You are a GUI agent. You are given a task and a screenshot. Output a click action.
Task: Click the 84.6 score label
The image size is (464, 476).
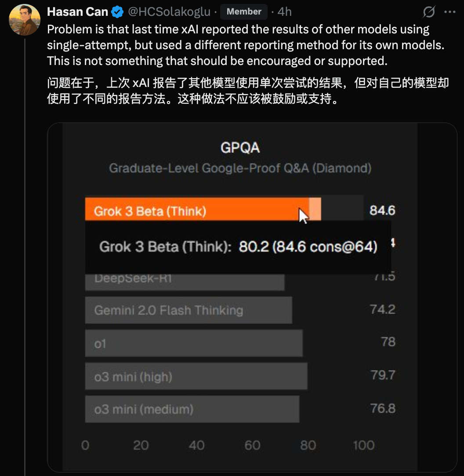pyautogui.click(x=382, y=210)
